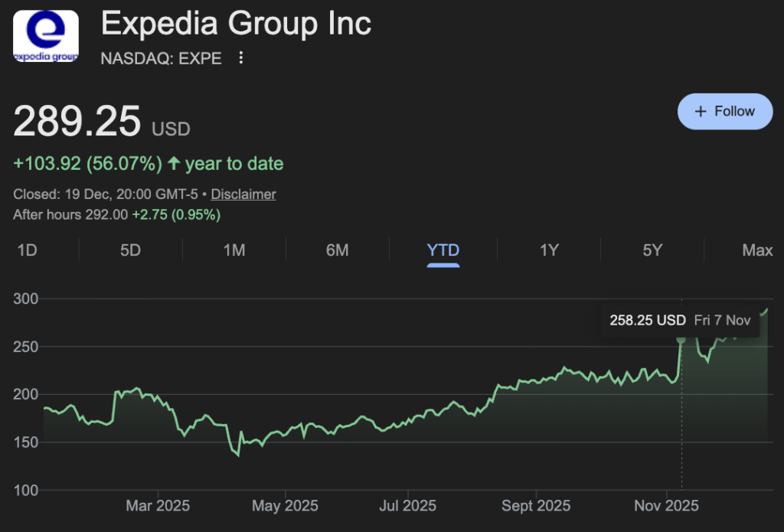Select the 6M range option
The height and width of the screenshot is (532, 784).
click(x=338, y=250)
